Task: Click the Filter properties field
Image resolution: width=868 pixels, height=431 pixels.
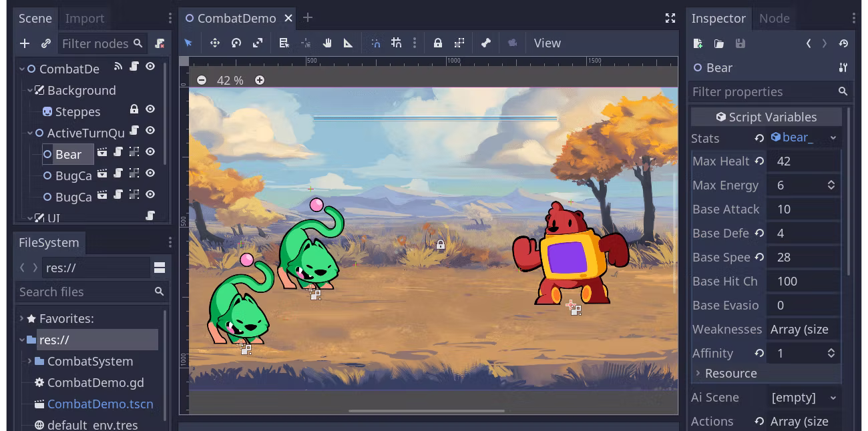Action: coord(769,91)
